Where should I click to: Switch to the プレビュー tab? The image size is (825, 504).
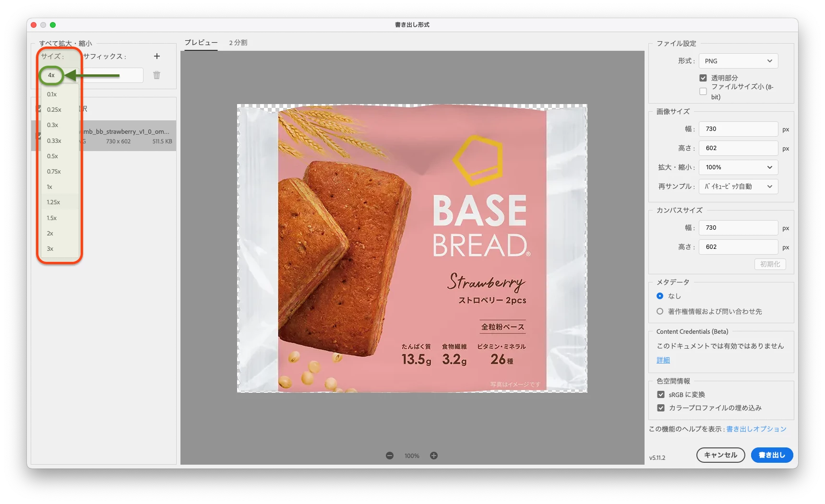point(201,43)
